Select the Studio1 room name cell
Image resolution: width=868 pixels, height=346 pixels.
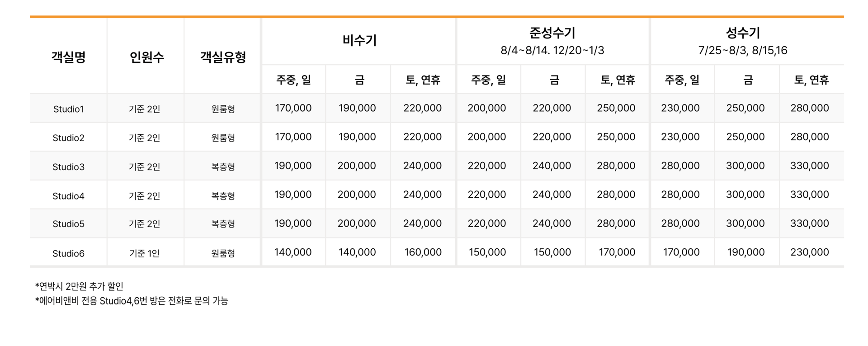point(68,109)
